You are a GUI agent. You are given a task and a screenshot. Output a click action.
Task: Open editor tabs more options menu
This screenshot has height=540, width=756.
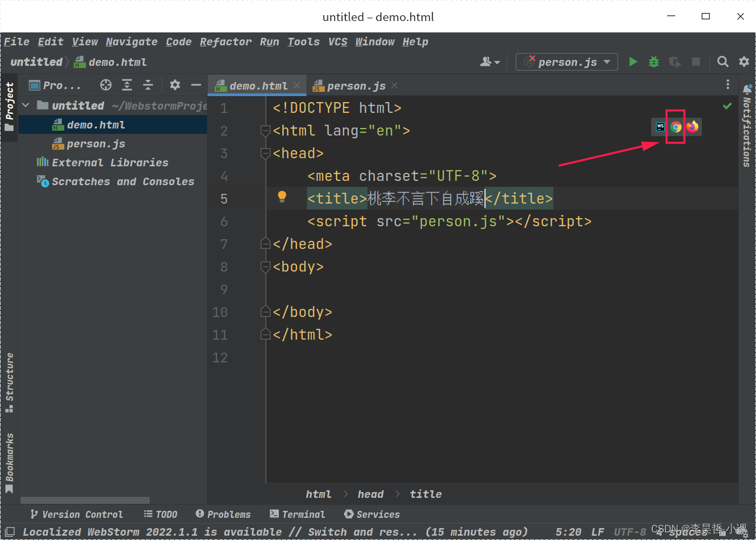point(728,85)
